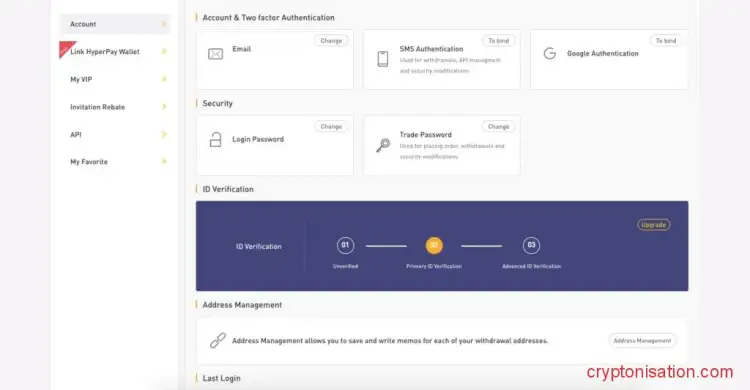Click the SMS Authentication phone icon

point(383,59)
